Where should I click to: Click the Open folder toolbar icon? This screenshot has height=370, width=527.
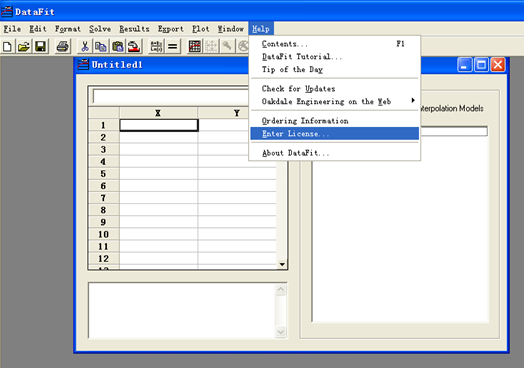(x=24, y=47)
